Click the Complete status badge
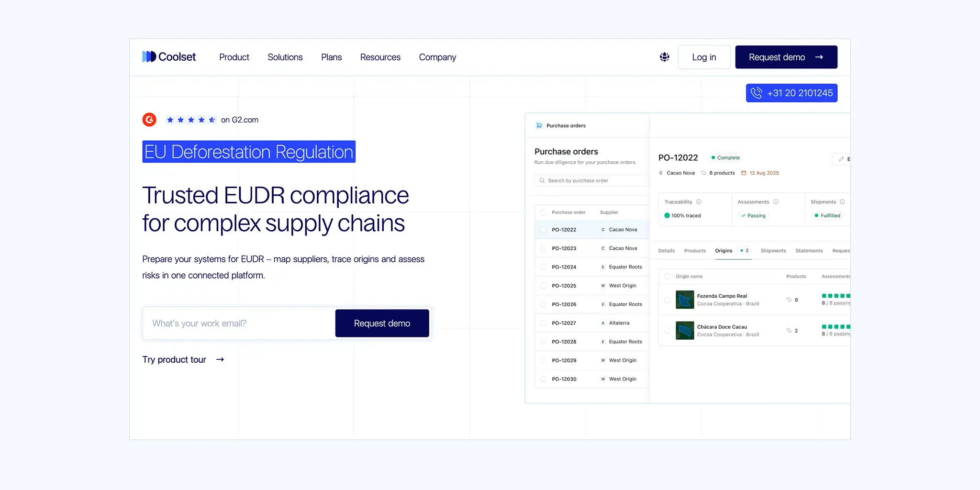980x490 pixels. tap(725, 157)
